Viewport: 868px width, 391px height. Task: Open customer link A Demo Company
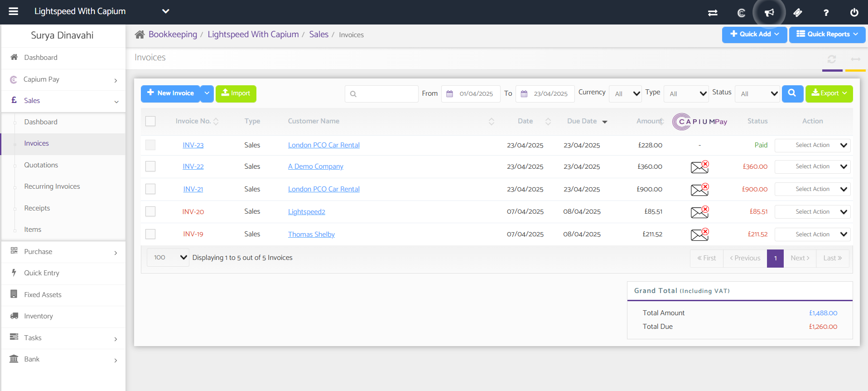pos(316,166)
